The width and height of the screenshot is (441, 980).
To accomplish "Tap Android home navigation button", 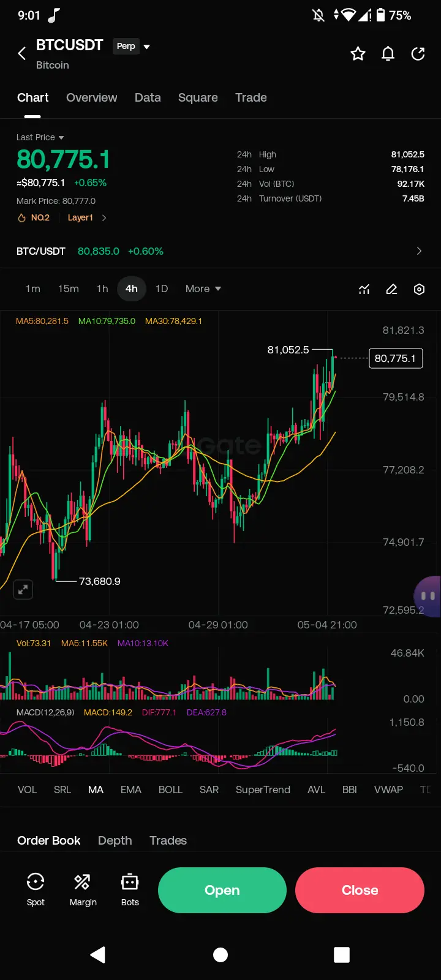I will [x=221, y=955].
